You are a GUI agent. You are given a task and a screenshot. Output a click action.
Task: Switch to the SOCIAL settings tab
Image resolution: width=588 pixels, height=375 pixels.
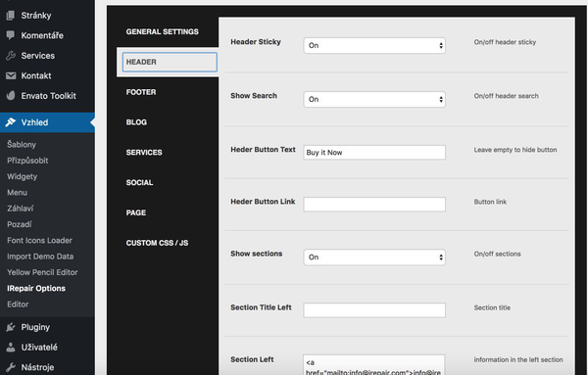[x=139, y=182]
